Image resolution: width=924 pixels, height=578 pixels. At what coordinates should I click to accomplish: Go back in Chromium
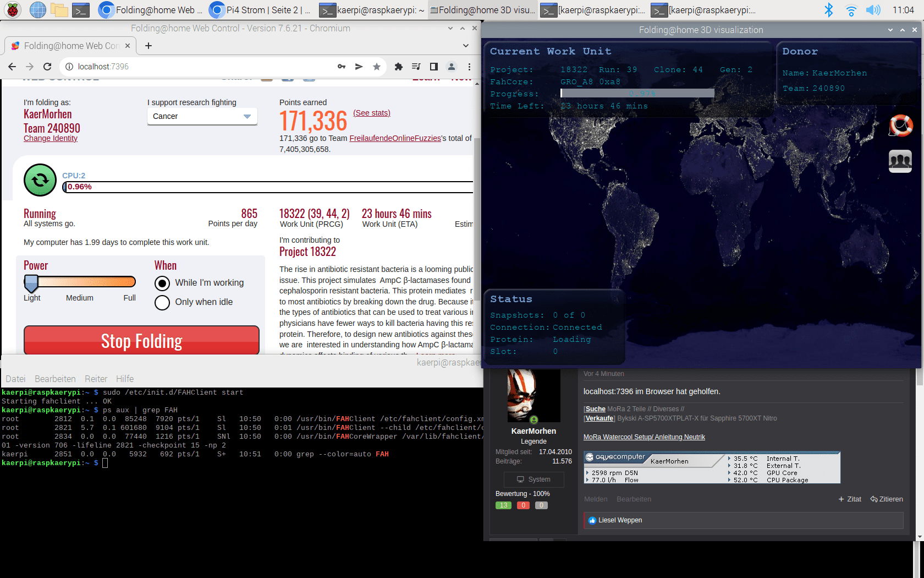12,67
